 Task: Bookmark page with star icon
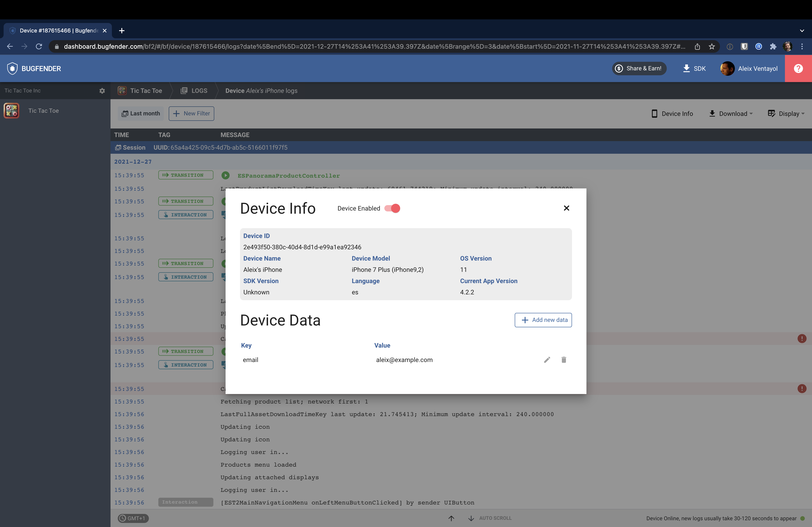[712, 46]
